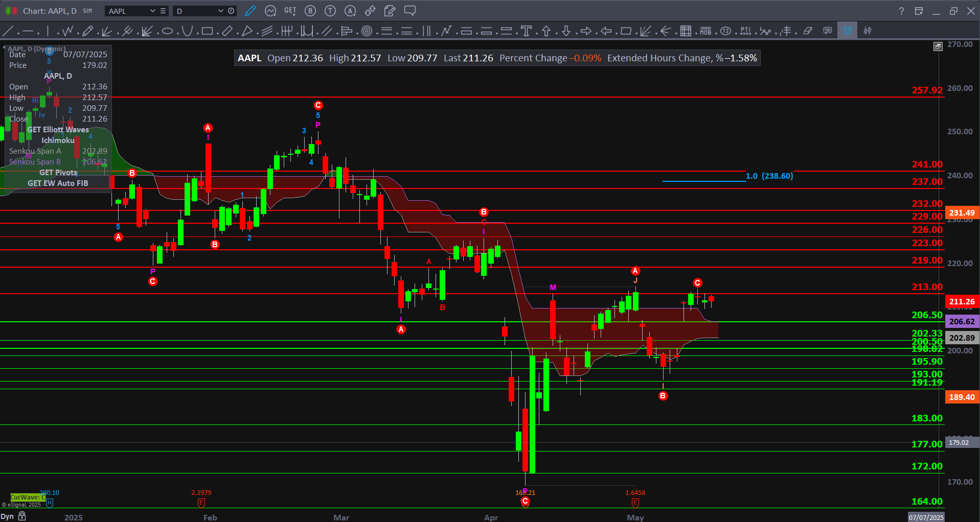Expand the wave-circle studies dropdown
Viewport: 980px width, 522px height.
point(270,11)
